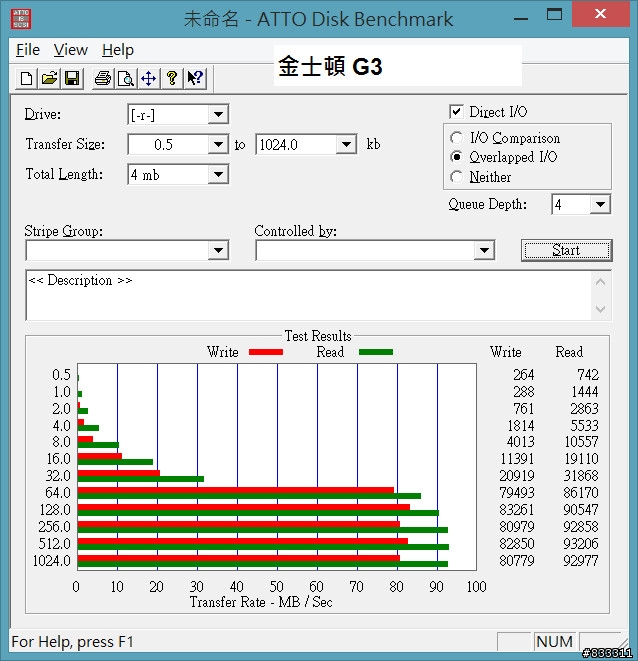Click the red Write legend swatch
This screenshot has height=661, width=638.
tap(266, 352)
